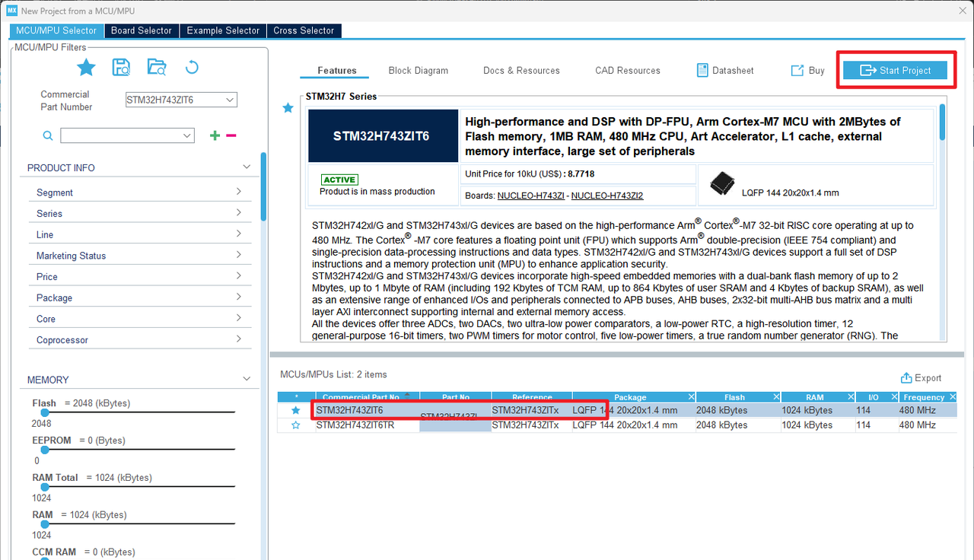Click the description pane vertical scrollbar
This screenshot has width=974, height=560.
[943, 122]
